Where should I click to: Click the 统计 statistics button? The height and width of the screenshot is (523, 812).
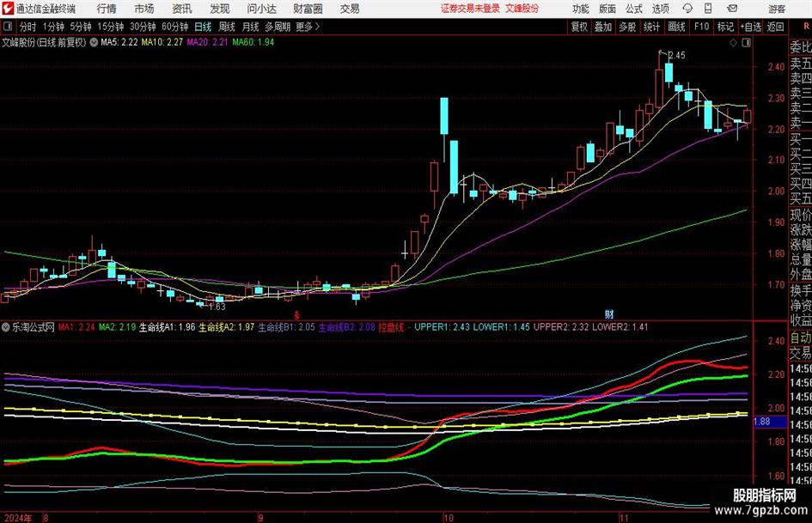point(652,27)
